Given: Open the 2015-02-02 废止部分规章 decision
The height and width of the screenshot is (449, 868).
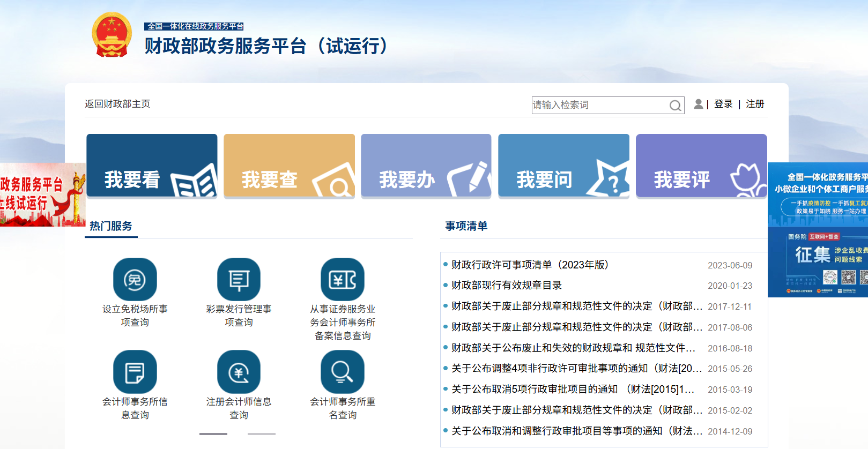Looking at the screenshot, I should (x=577, y=410).
